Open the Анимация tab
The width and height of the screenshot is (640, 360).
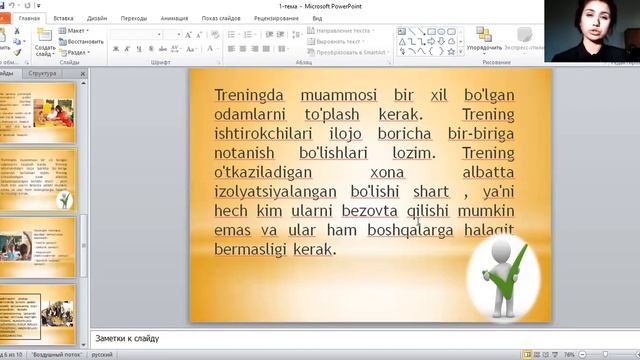[174, 18]
